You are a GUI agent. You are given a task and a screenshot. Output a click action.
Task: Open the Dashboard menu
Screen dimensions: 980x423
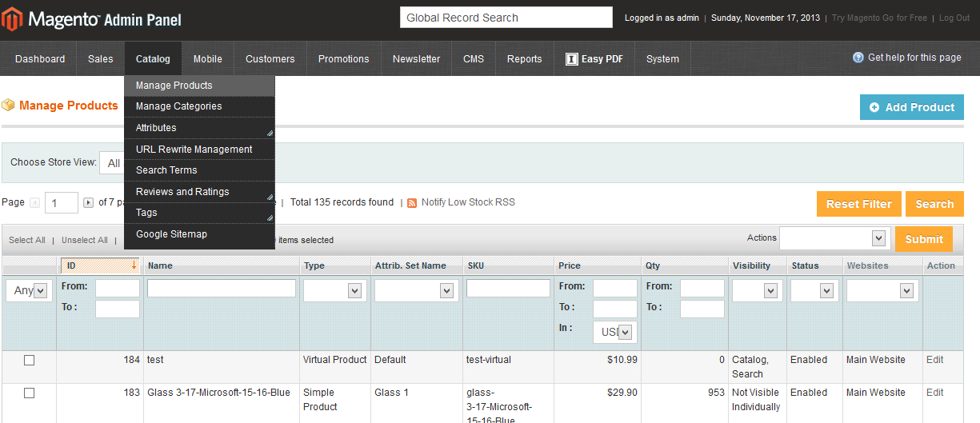(x=40, y=59)
